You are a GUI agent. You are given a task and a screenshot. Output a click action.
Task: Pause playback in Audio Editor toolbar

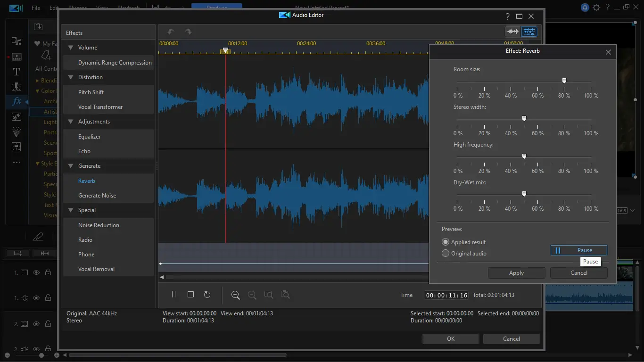[173, 295]
